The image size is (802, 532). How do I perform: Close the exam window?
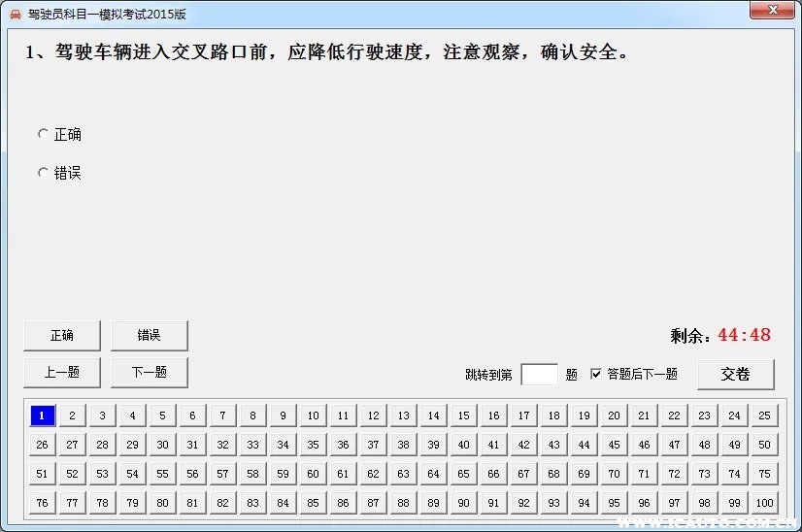(x=772, y=10)
